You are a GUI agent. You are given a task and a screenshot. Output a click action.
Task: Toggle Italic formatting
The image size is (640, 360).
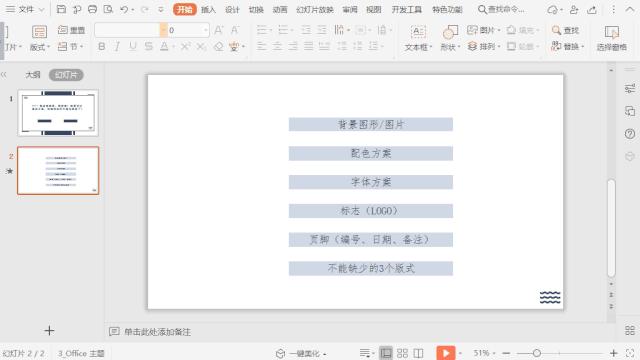pyautogui.click(x=117, y=47)
